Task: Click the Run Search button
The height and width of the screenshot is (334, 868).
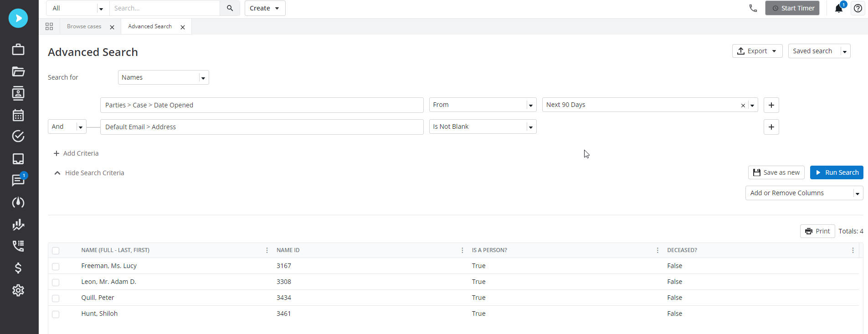Action: 837,172
